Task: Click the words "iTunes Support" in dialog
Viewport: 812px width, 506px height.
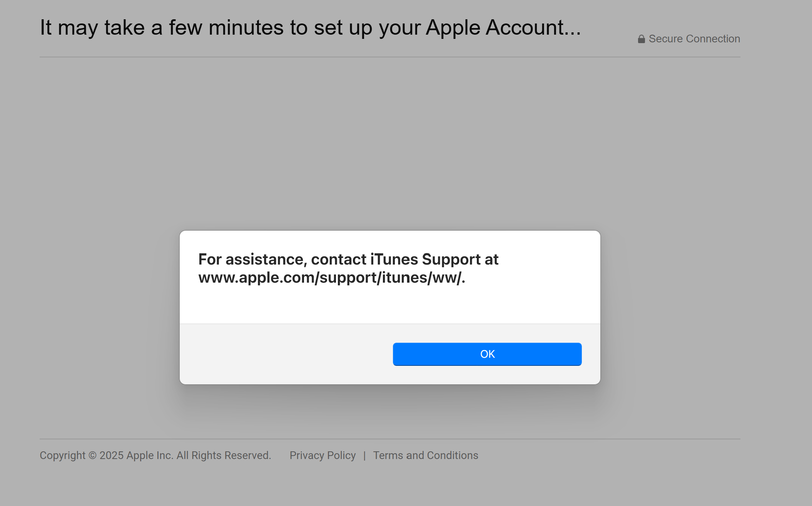Action: (425, 259)
